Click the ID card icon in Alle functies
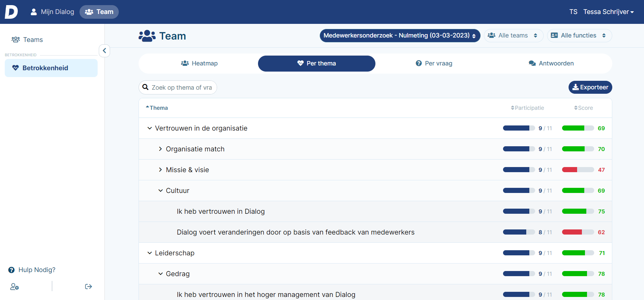The image size is (644, 300). tap(555, 35)
